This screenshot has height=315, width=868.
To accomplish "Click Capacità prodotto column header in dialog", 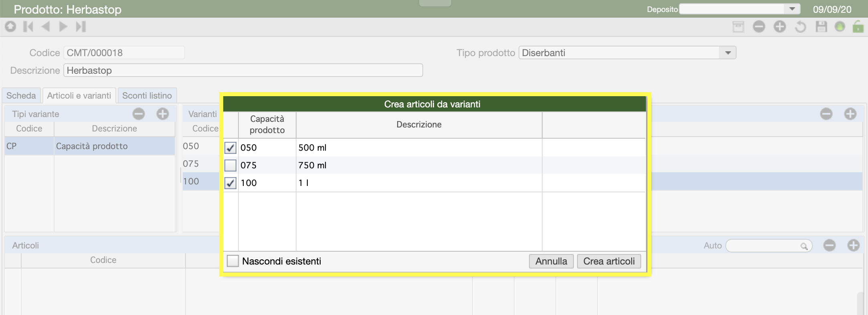I will 267,125.
